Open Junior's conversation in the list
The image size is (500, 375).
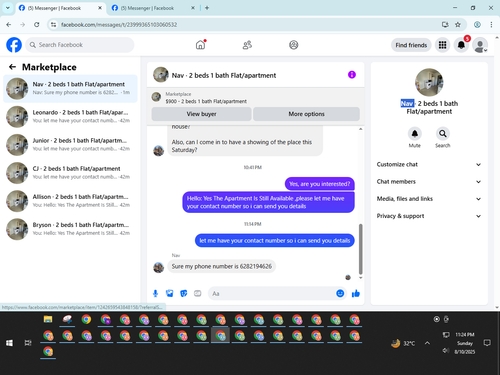pyautogui.click(x=70, y=145)
